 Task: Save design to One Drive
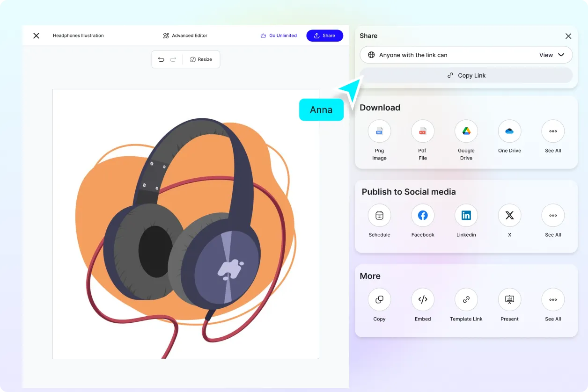point(509,131)
